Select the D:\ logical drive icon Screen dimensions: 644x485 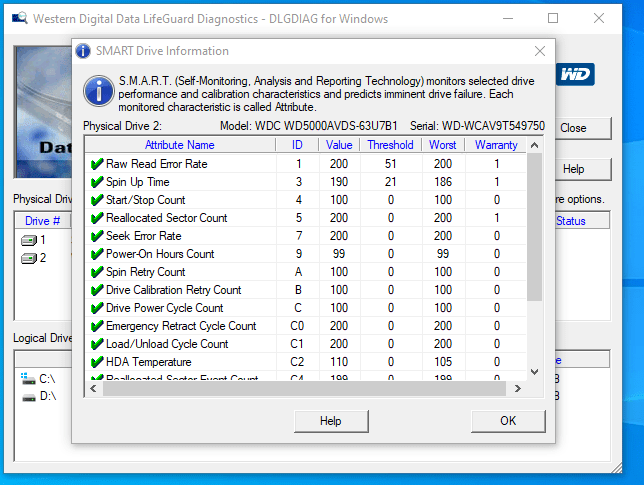pyautogui.click(x=28, y=397)
